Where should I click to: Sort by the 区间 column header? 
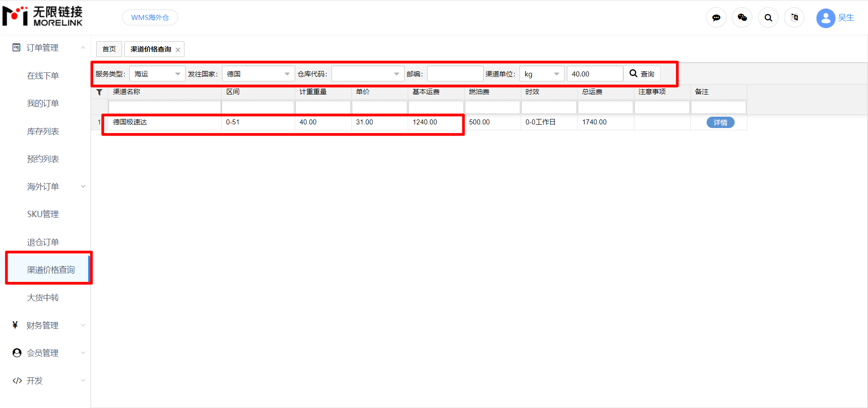[258, 92]
